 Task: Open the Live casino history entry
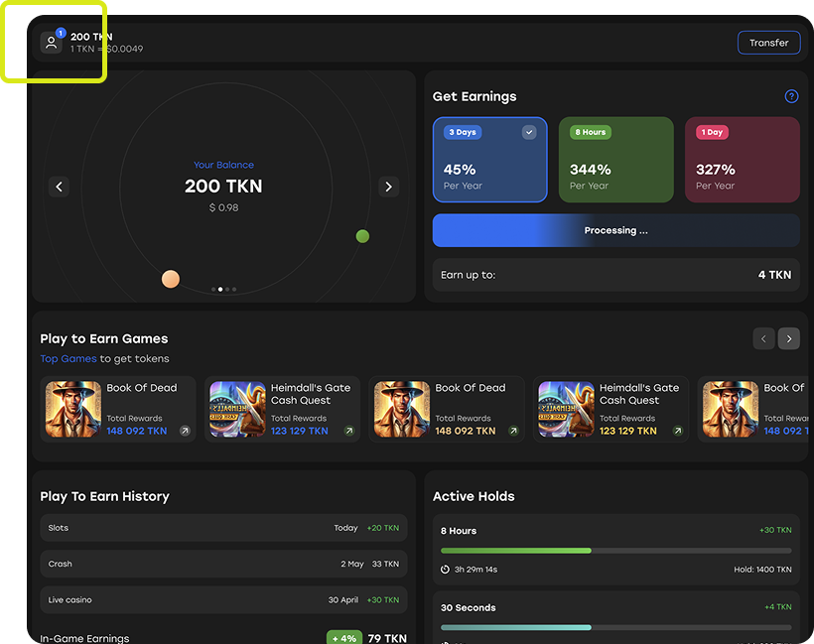click(223, 599)
